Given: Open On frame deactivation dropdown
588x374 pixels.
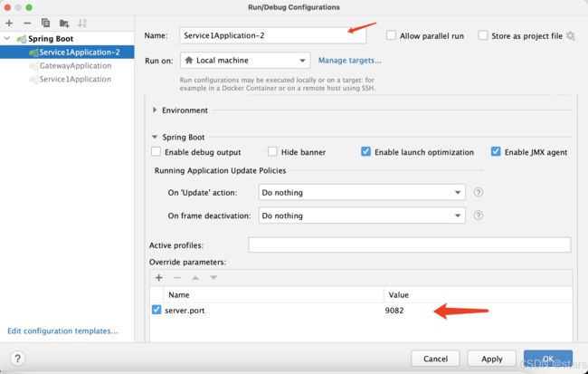Looking at the screenshot, I should coord(362,216).
